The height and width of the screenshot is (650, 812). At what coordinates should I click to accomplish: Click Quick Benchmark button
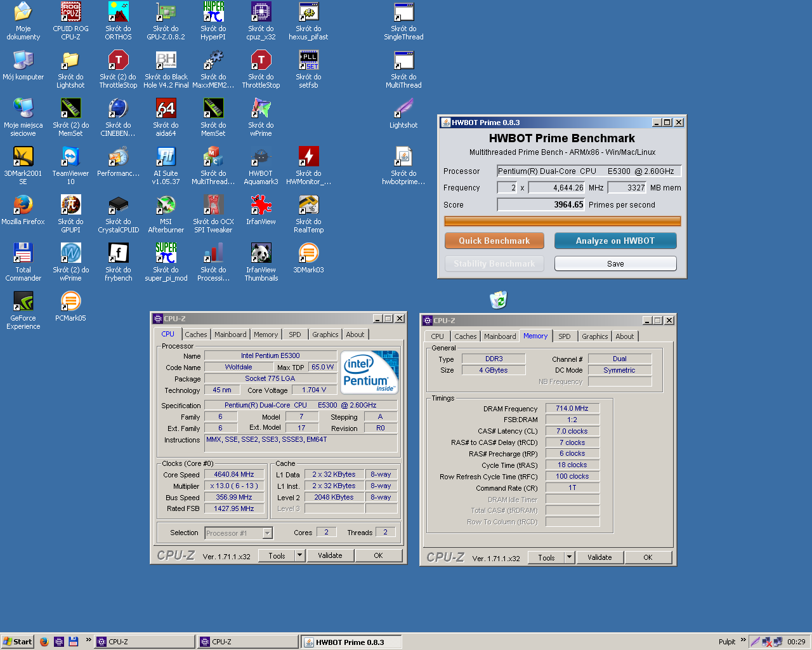point(494,241)
